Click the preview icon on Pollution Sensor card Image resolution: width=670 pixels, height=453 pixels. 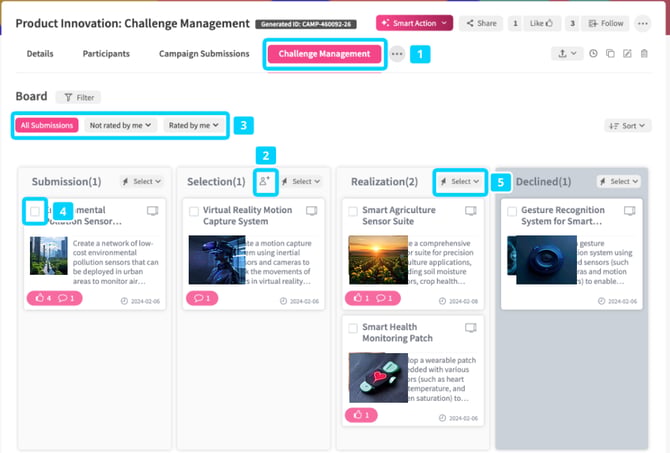pyautogui.click(x=153, y=211)
